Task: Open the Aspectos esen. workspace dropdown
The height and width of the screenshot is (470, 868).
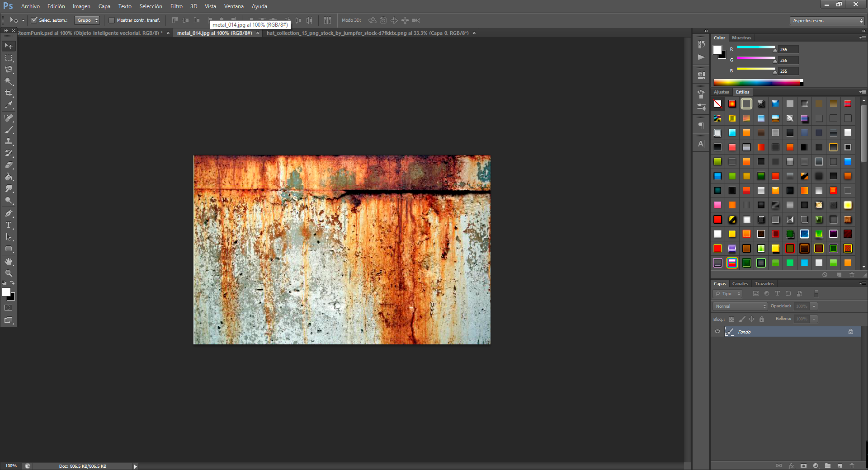Action: (827, 20)
